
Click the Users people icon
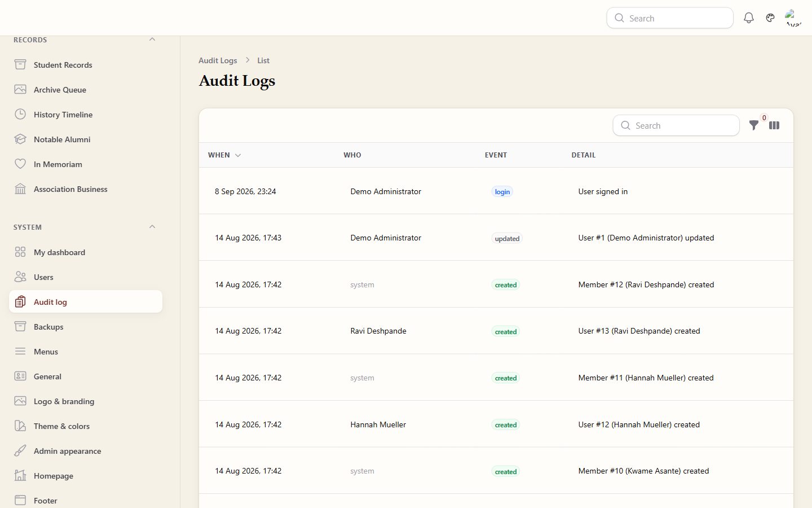[x=20, y=277]
